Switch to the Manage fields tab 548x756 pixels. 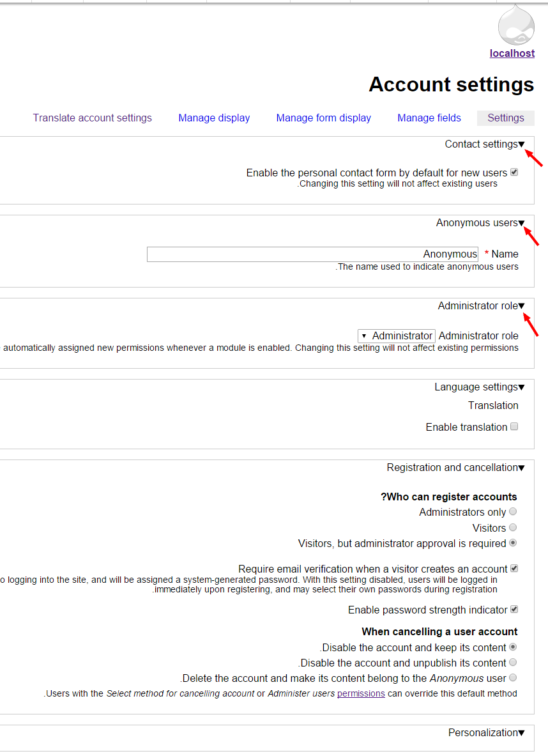[429, 118]
